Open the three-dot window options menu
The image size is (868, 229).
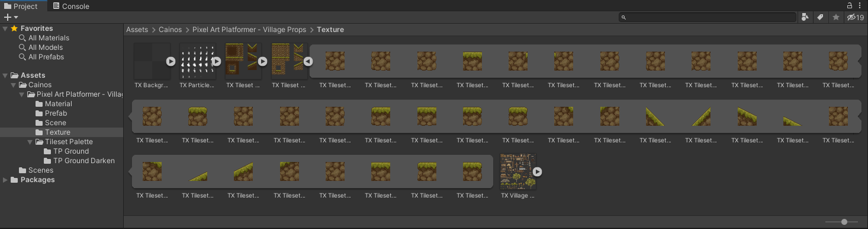[860, 5]
